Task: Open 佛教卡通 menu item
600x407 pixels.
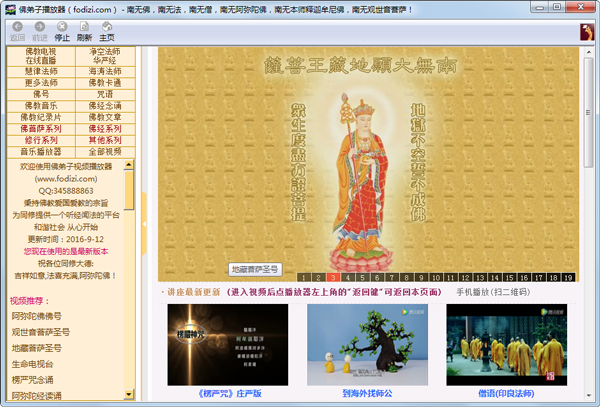Action: 105,83
